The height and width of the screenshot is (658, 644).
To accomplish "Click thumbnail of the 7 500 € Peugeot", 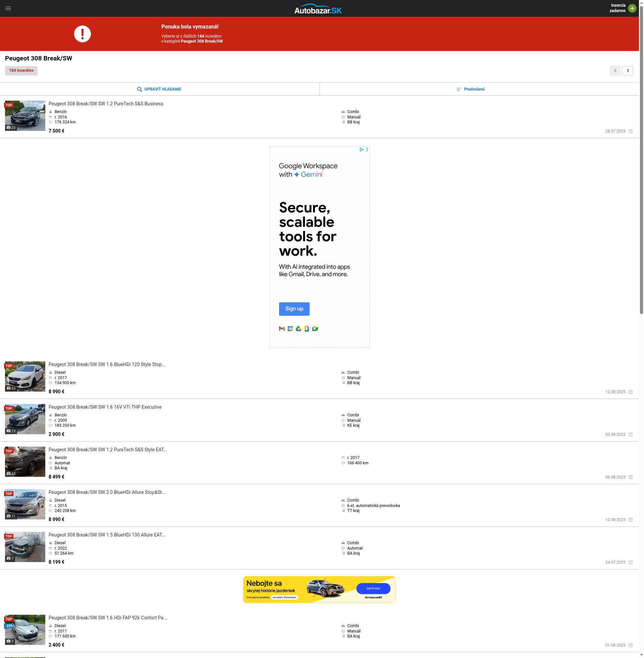I will [x=25, y=116].
